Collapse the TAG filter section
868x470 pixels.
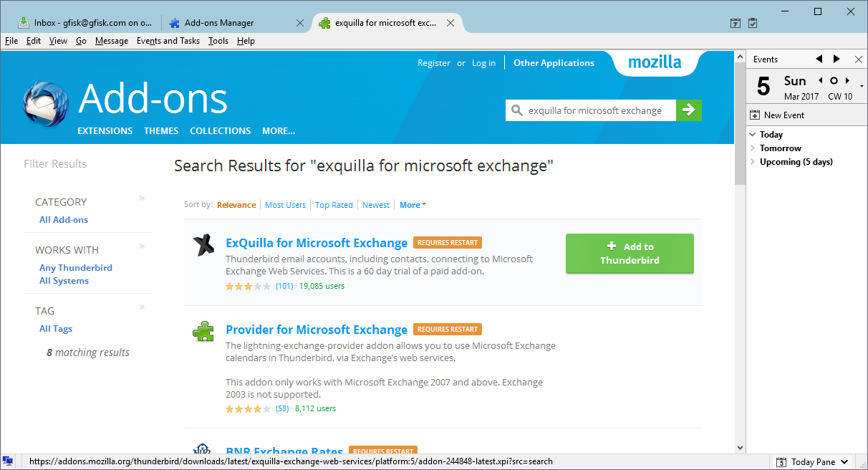[x=142, y=307]
